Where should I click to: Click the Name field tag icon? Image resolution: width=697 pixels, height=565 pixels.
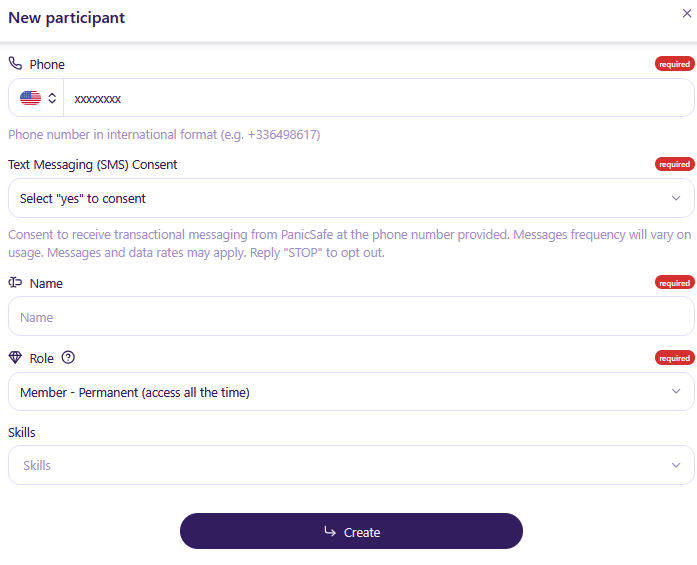(x=15, y=283)
